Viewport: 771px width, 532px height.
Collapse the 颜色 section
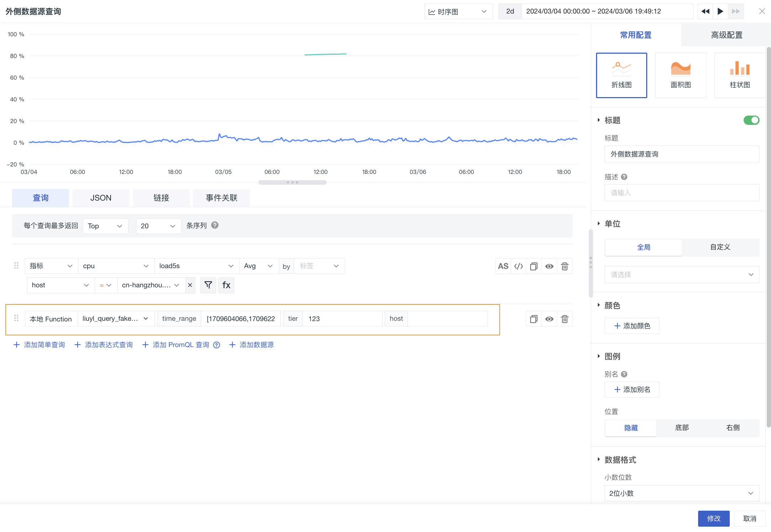599,305
